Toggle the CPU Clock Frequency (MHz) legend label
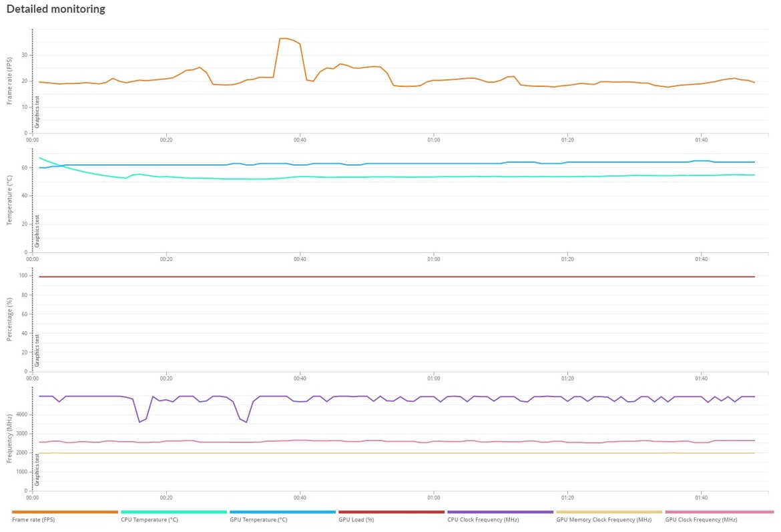 [x=483, y=519]
